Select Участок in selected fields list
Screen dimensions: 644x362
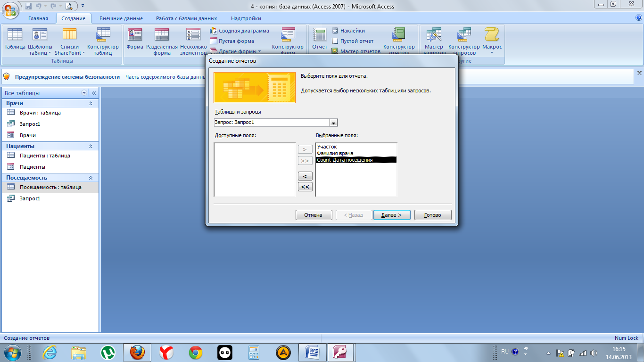pos(356,147)
